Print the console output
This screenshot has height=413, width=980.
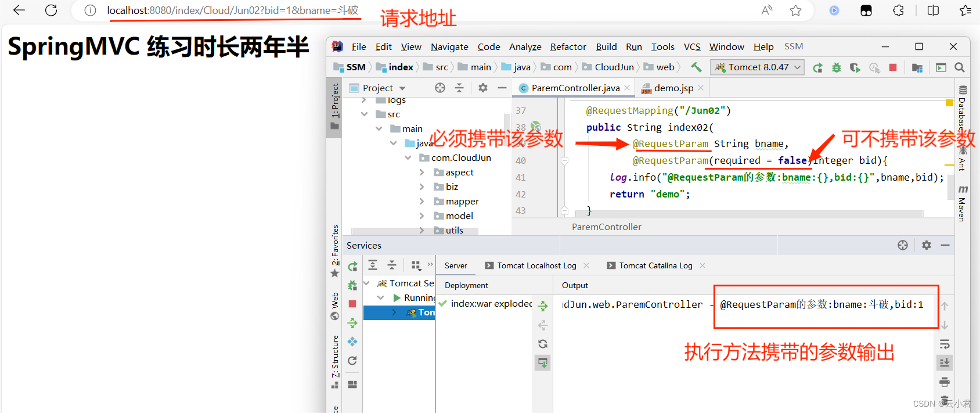945,382
